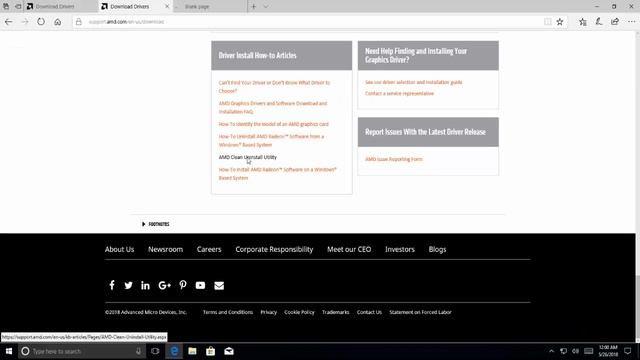The image size is (640, 360).
Task: Click the Add notes pen icon
Action: coord(599,22)
